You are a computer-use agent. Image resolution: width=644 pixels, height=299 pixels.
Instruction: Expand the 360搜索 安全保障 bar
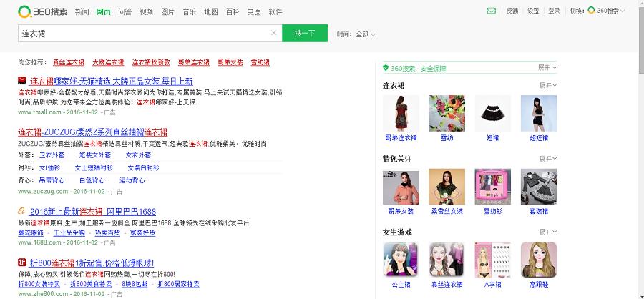click(x=547, y=67)
